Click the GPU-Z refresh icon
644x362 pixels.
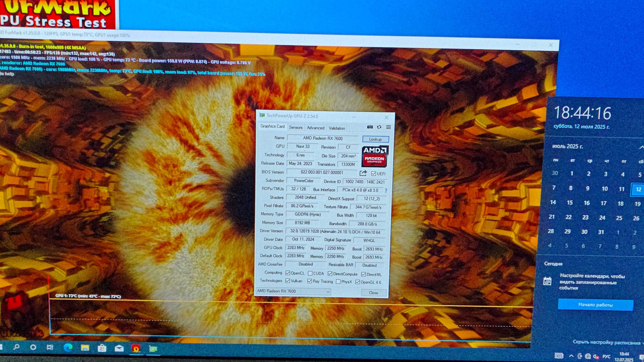pyautogui.click(x=379, y=127)
